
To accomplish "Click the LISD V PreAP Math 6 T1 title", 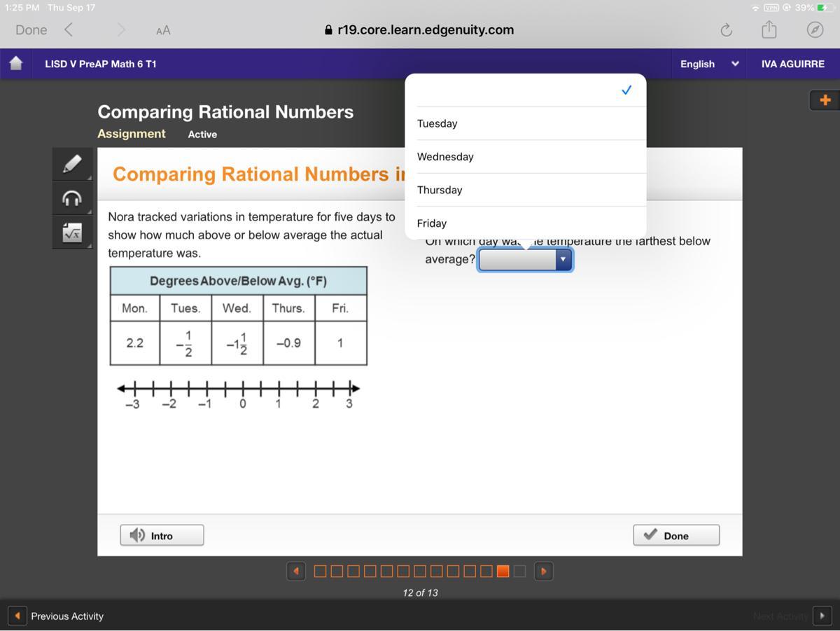I will tap(101, 64).
